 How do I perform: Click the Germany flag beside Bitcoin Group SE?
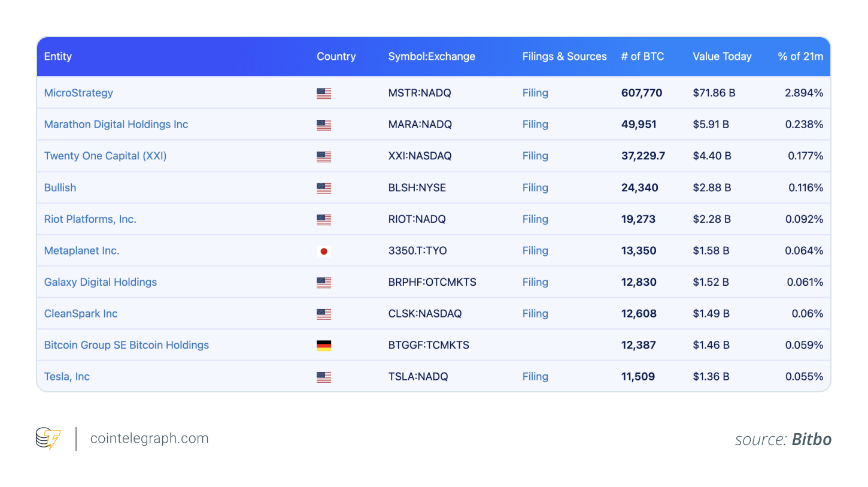pyautogui.click(x=324, y=345)
